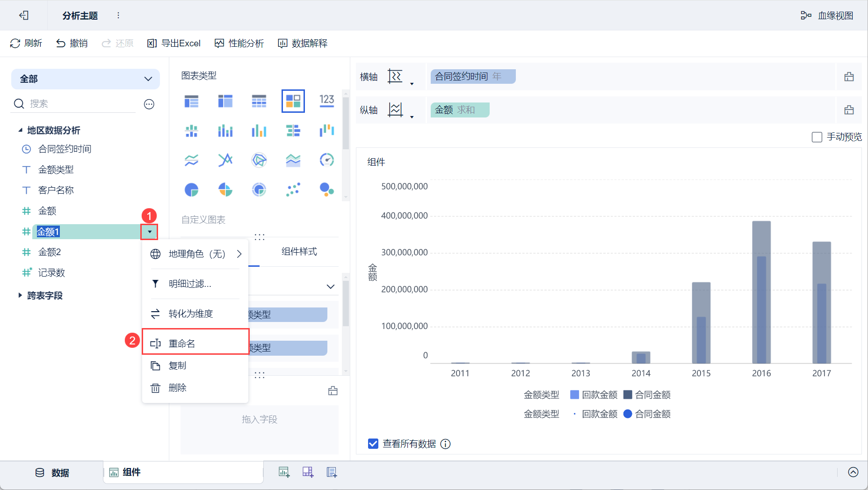Click the chart type list scrollbar
This screenshot has width=868, height=490.
[346, 123]
